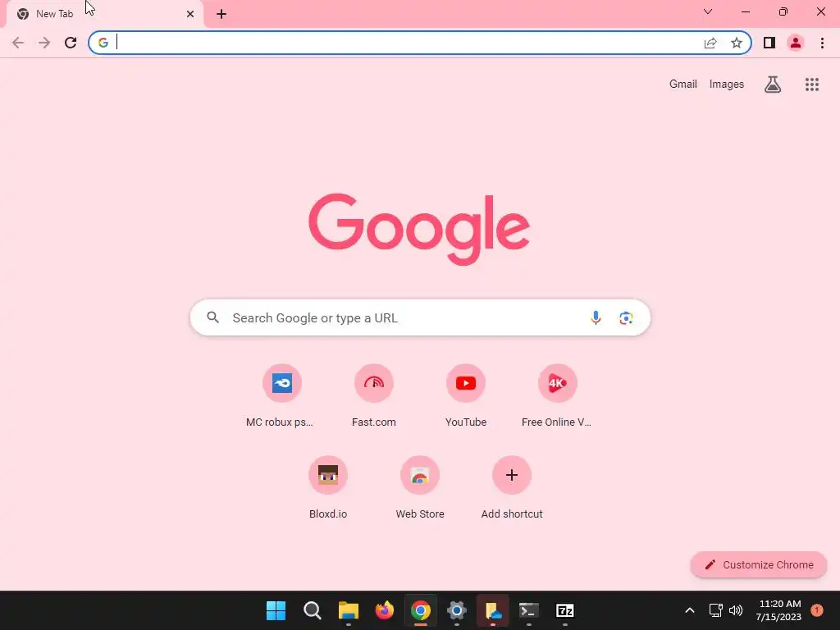Open the Images link
This screenshot has width=840, height=630.
point(727,84)
